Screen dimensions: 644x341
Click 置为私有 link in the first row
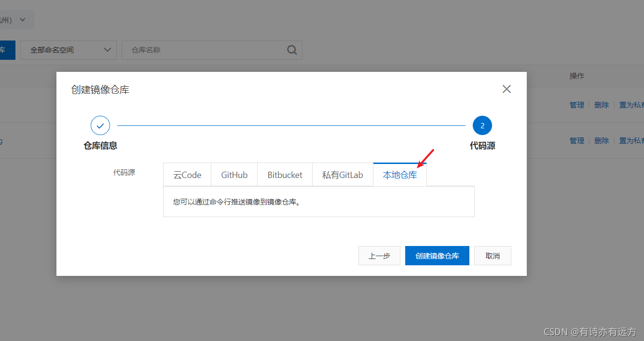(x=631, y=105)
